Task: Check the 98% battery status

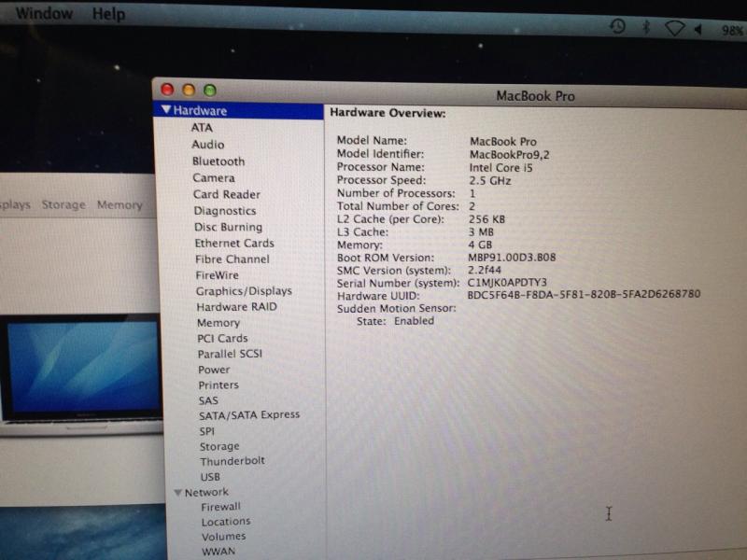Action: (x=731, y=31)
